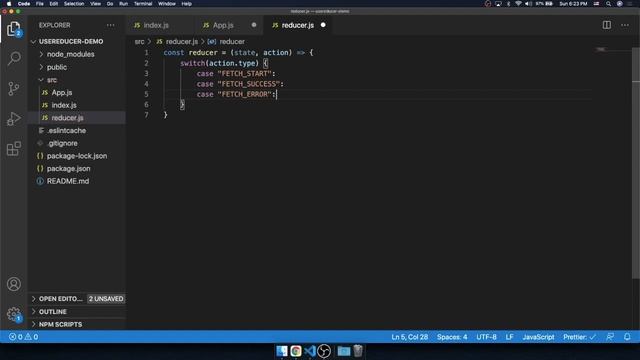Open Visual Studio Code from dock
640x360 pixels.
click(310, 351)
